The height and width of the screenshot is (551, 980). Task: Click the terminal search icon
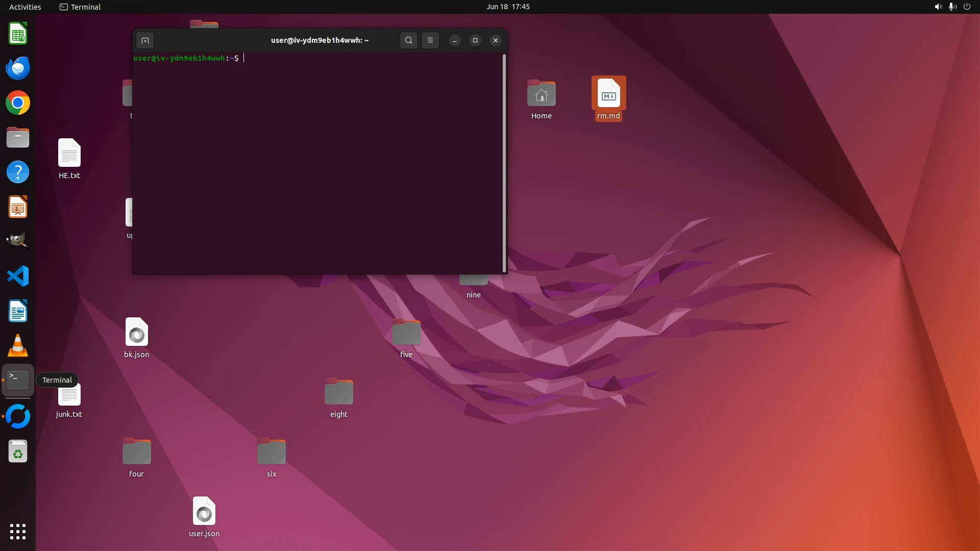[408, 40]
